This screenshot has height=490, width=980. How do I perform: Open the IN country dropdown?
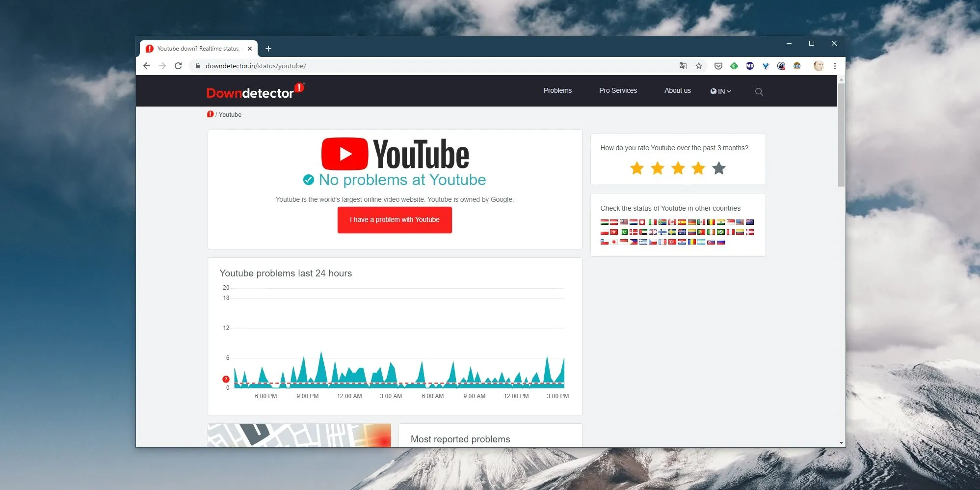pyautogui.click(x=721, y=91)
